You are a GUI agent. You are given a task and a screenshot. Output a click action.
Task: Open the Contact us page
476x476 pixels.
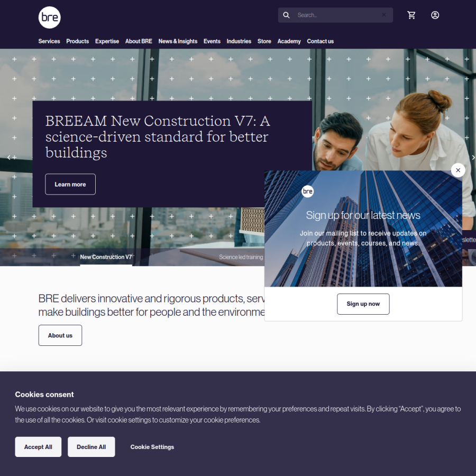[x=321, y=41]
